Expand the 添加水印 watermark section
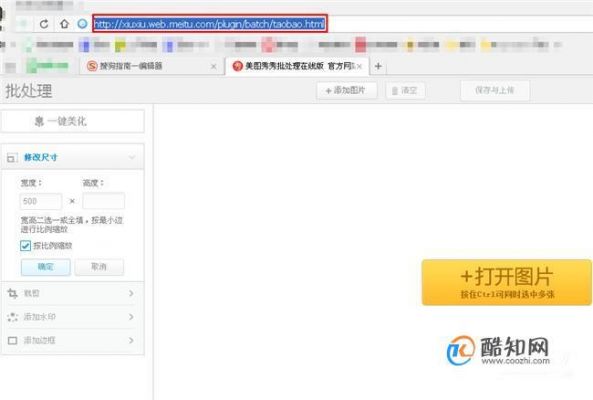This screenshot has height=400, width=593. [x=72, y=317]
